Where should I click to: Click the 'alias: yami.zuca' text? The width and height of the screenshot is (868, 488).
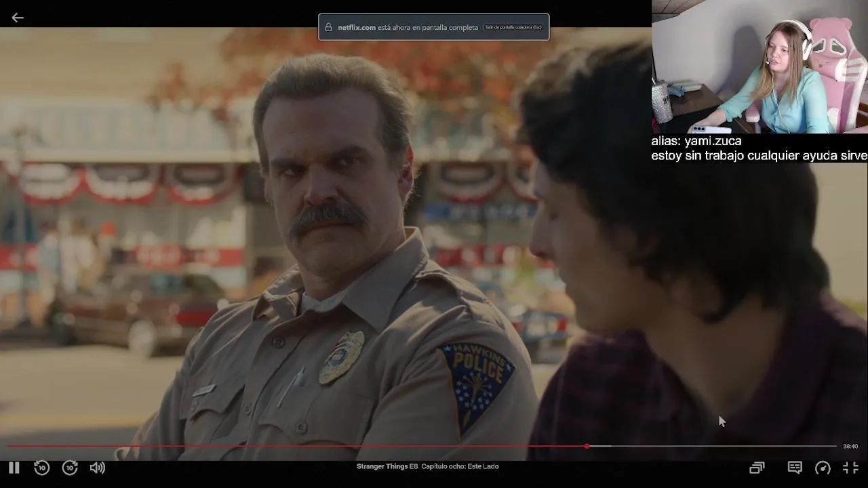[696, 141]
